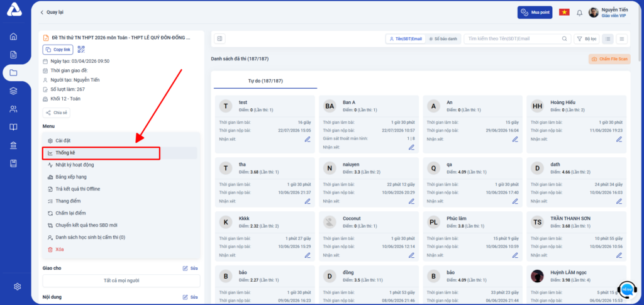Toggle the side panel collapse icon

pyautogui.click(x=219, y=38)
